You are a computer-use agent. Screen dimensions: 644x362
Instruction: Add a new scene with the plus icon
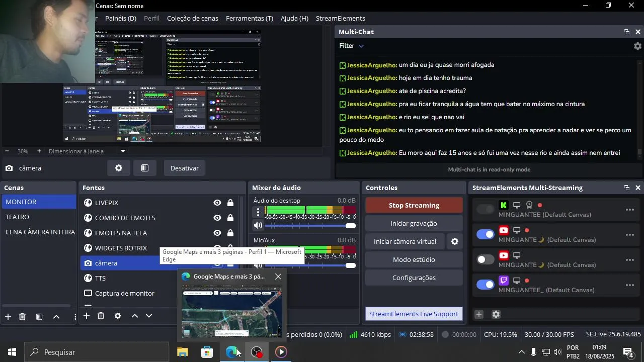pos(8,316)
